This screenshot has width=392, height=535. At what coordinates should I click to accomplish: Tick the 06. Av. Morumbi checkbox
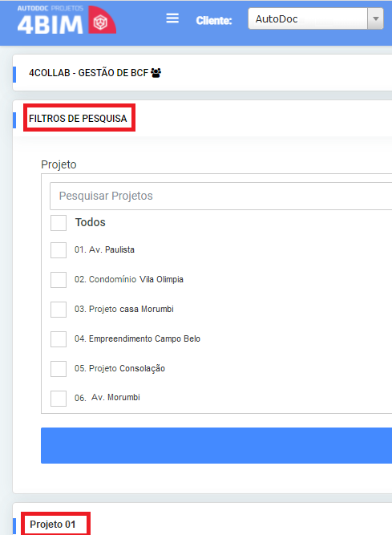click(59, 398)
